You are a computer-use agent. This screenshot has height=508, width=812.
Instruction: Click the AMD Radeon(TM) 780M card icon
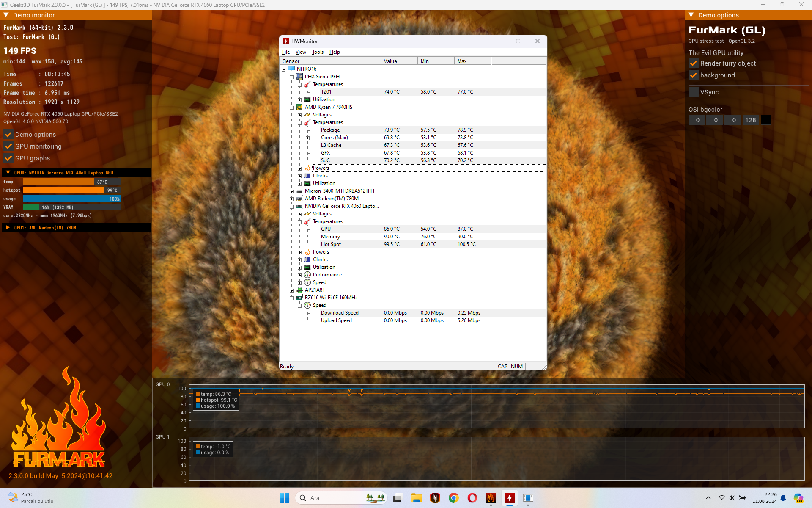tap(299, 199)
